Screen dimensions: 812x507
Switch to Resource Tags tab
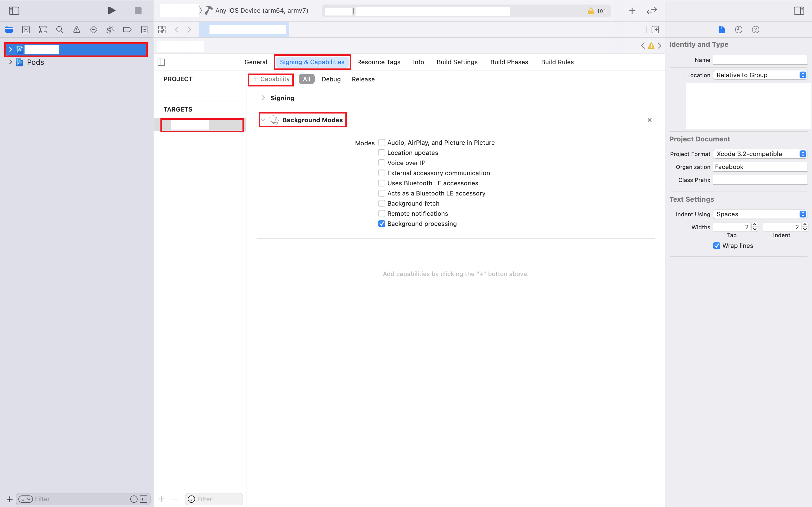click(378, 62)
